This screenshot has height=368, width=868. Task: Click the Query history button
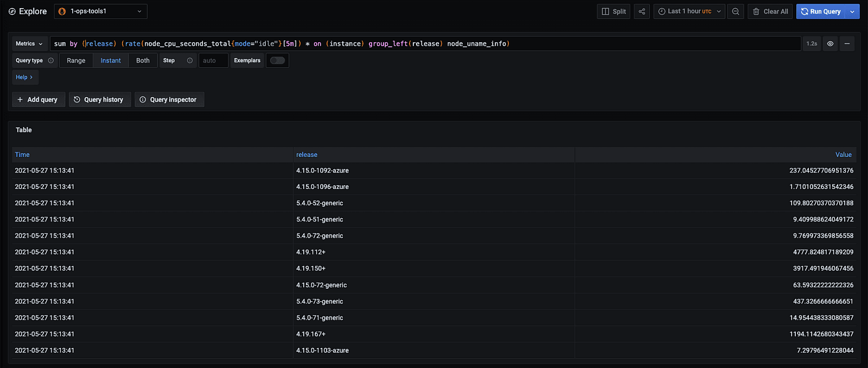(99, 100)
